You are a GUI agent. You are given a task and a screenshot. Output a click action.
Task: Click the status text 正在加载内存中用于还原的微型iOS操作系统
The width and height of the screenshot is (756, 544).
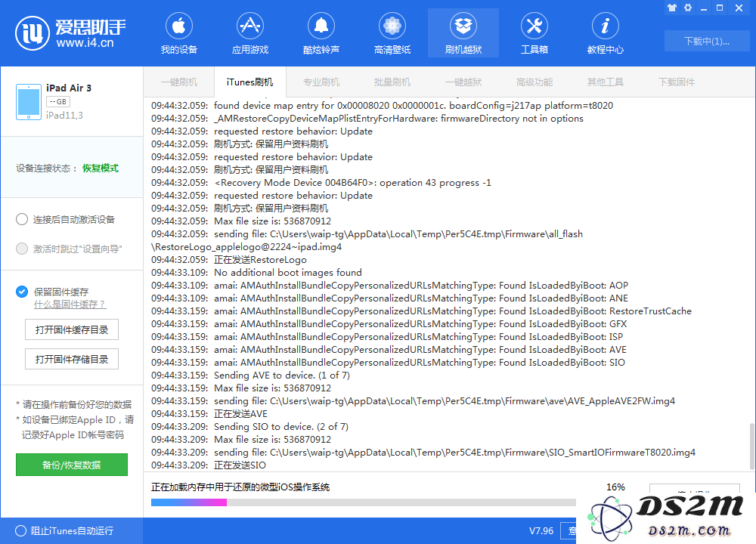[x=240, y=487]
